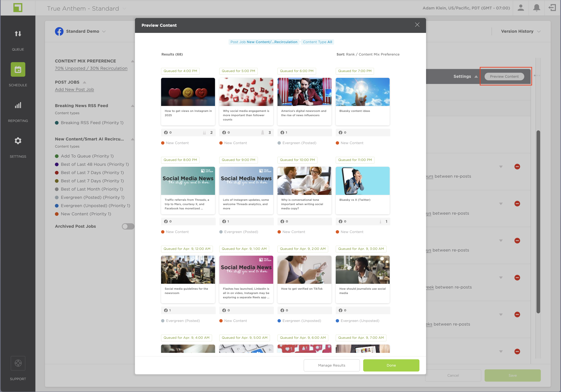Viewport: 561px width, 392px height.
Task: Open dropdown arrow above hours between re-posts
Action: click(501, 167)
